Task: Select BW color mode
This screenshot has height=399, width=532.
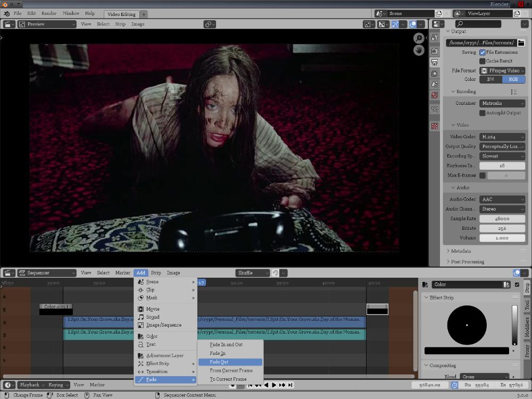Action: coord(491,79)
